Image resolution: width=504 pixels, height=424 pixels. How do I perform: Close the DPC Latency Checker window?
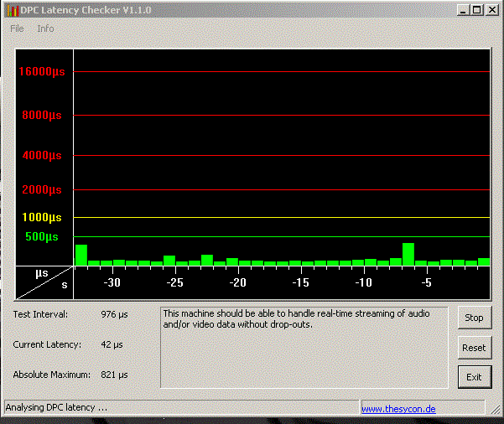[x=491, y=10]
